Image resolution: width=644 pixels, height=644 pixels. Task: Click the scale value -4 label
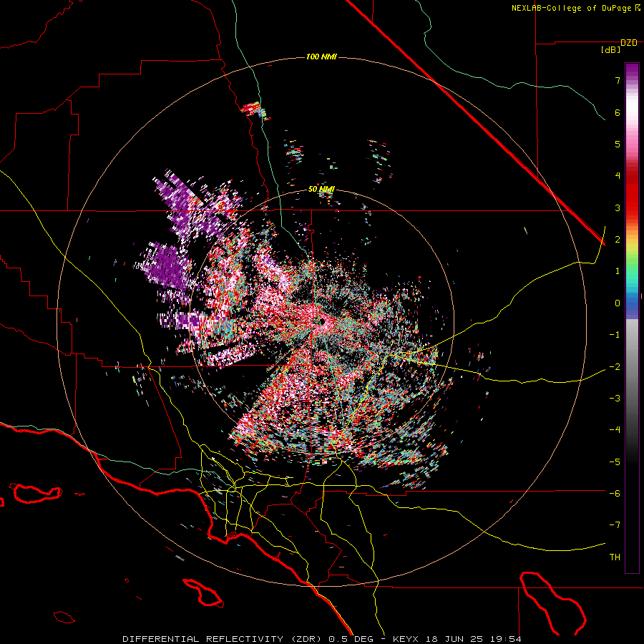615,430
